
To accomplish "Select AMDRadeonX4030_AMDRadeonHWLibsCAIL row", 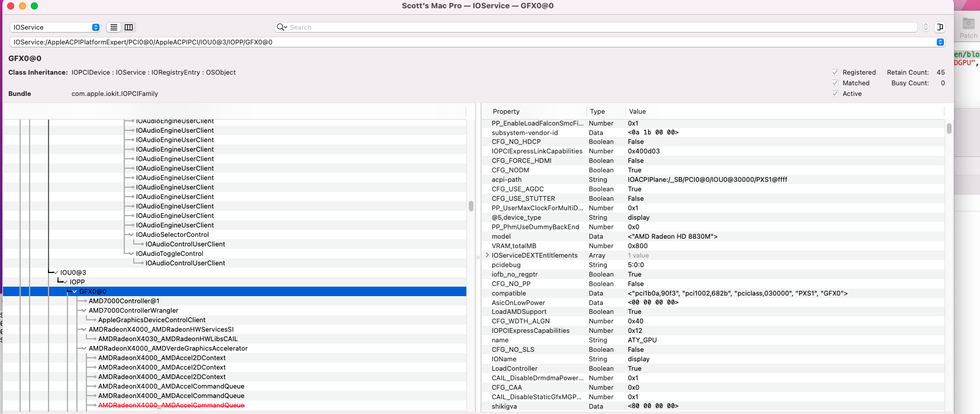I will 168,339.
